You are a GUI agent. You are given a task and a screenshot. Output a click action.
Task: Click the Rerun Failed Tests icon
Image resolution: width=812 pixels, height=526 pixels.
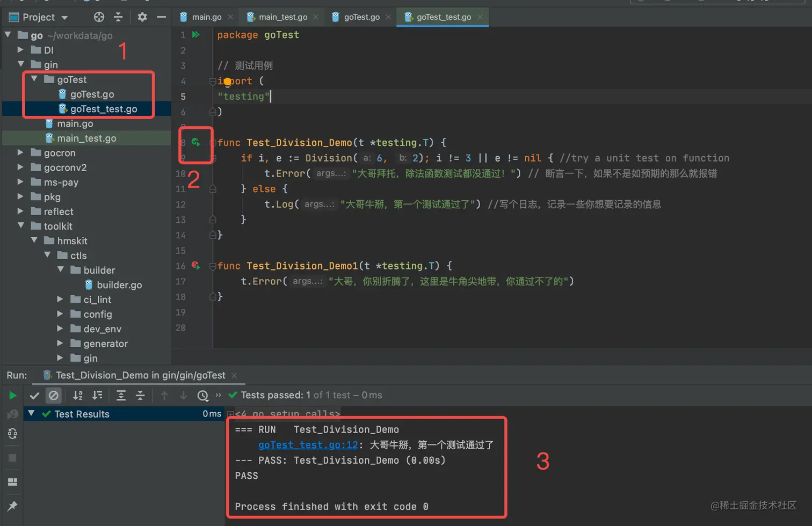12,414
